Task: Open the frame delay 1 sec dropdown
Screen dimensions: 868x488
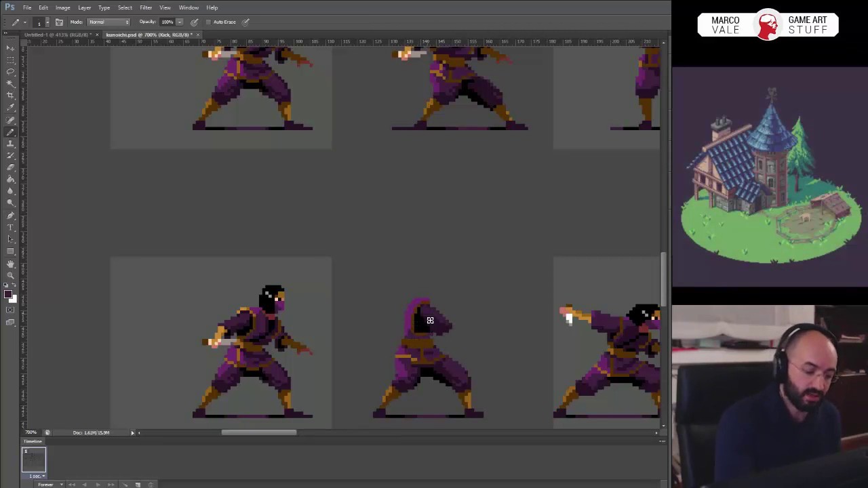Action: (37, 476)
